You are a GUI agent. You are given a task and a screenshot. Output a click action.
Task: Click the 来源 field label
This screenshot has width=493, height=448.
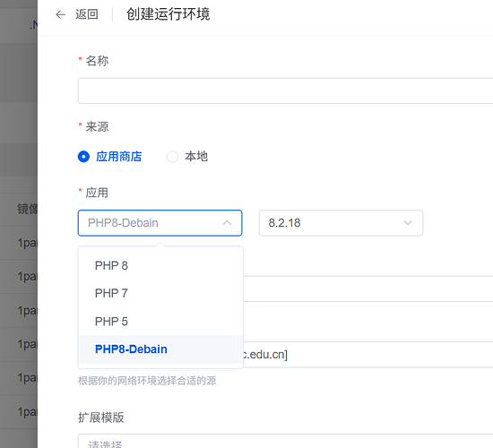97,126
